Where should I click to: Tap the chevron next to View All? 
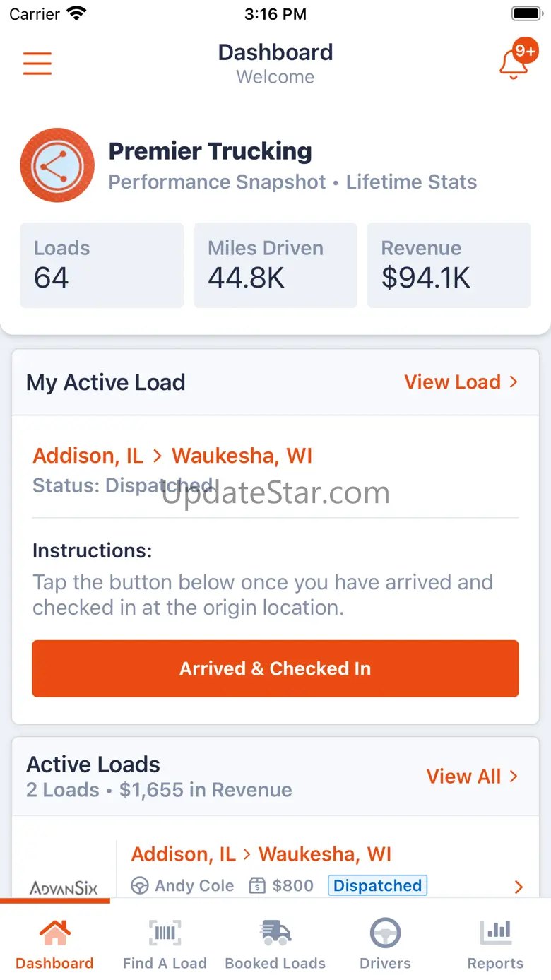point(514,777)
